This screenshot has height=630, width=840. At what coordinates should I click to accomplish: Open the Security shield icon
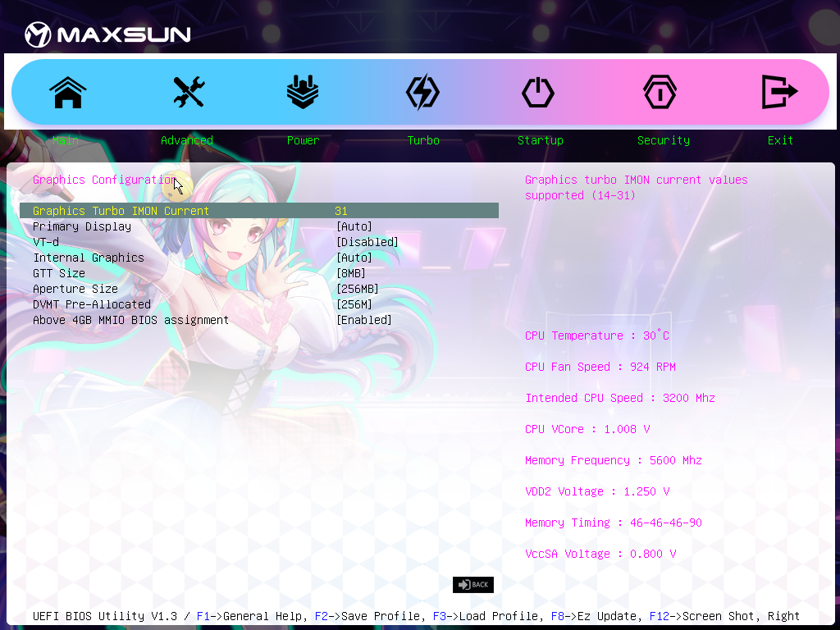click(x=660, y=92)
